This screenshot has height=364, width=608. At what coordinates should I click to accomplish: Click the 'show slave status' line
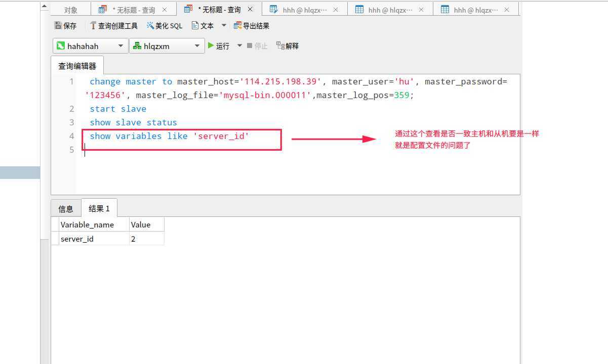click(134, 122)
